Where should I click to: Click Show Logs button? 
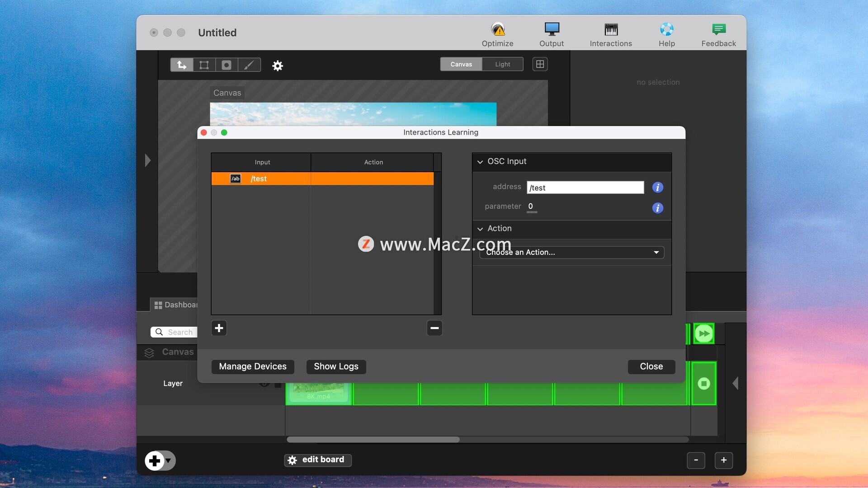pos(336,366)
